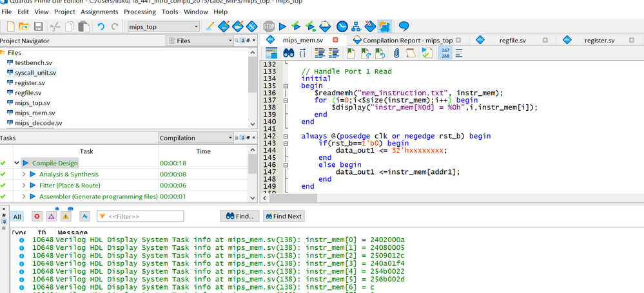Viewport: 644px width, 293px height.
Task: Toggle line numbers display (267/268) button
Action: click(445, 53)
